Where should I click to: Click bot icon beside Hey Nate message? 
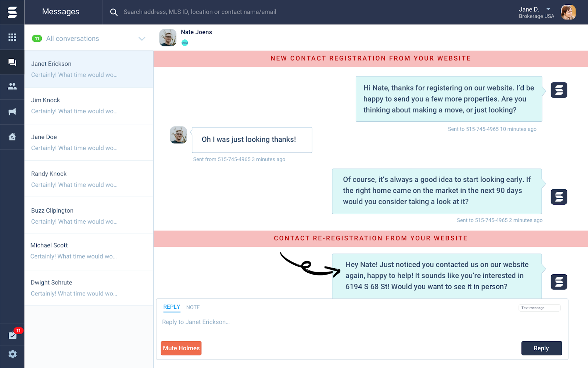coord(559,282)
